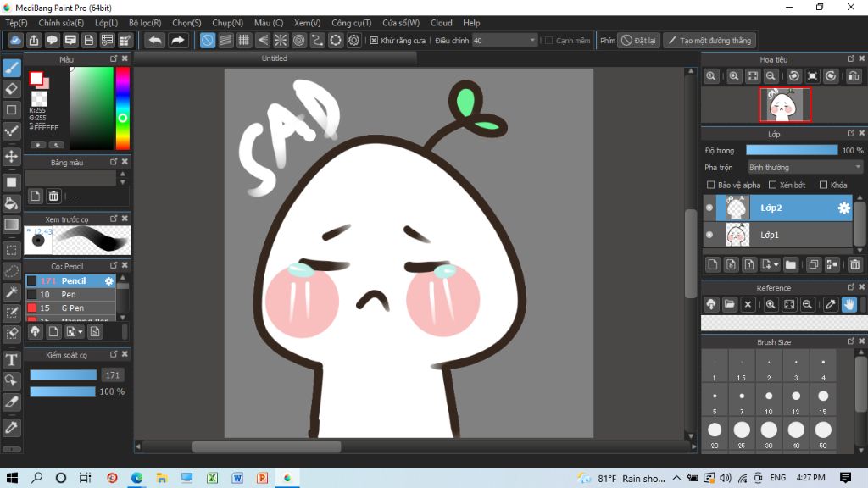868x488 pixels.
Task: Open Word from the taskbar
Action: click(237, 478)
